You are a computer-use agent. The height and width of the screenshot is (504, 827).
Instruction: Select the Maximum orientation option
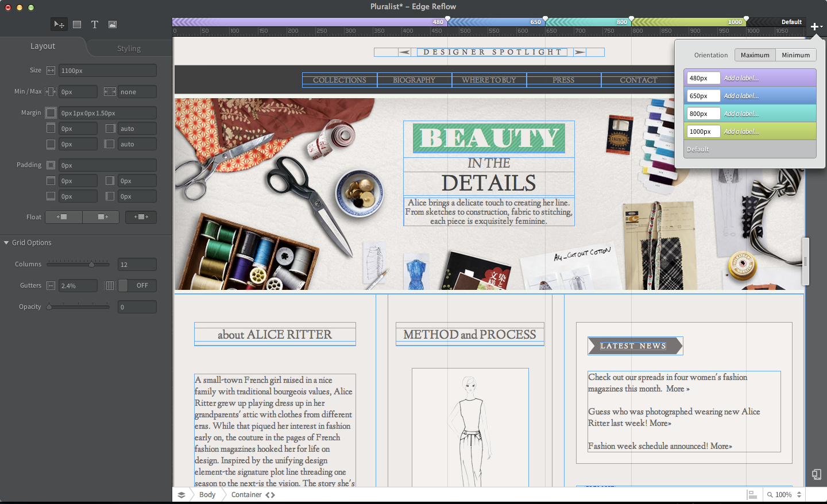755,55
